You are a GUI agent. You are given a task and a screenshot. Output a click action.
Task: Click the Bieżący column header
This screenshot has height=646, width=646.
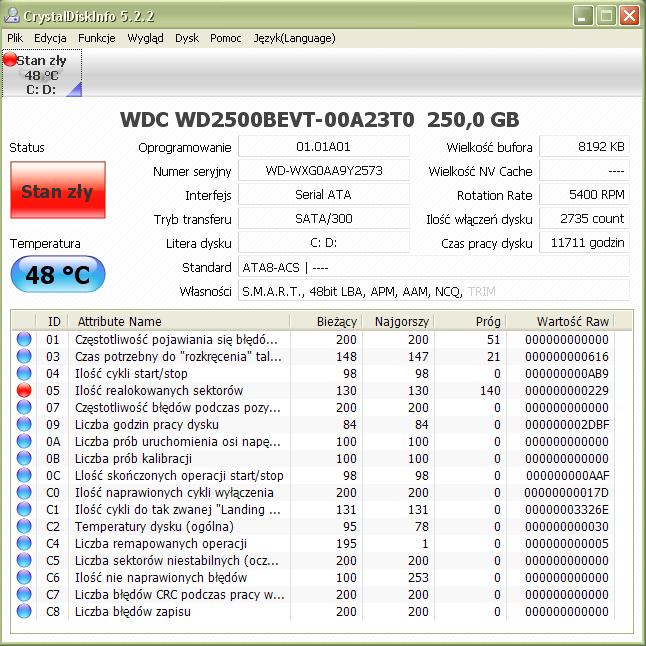pos(326,321)
